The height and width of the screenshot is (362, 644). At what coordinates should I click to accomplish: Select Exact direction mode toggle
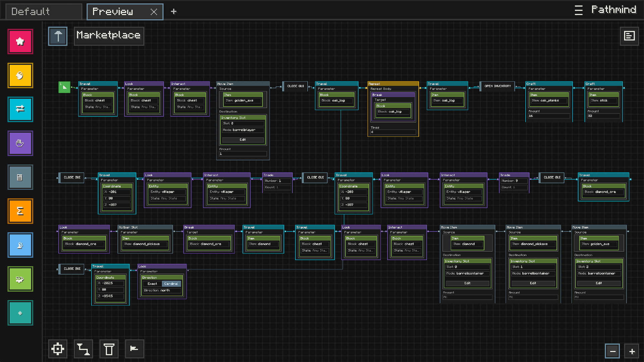(x=152, y=284)
